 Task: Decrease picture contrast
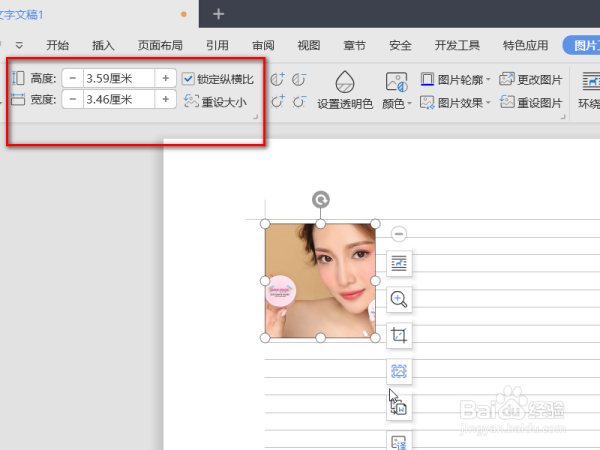point(299,79)
